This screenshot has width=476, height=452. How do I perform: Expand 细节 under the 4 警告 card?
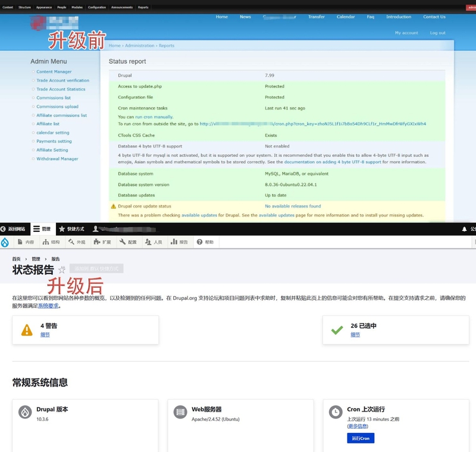45,335
